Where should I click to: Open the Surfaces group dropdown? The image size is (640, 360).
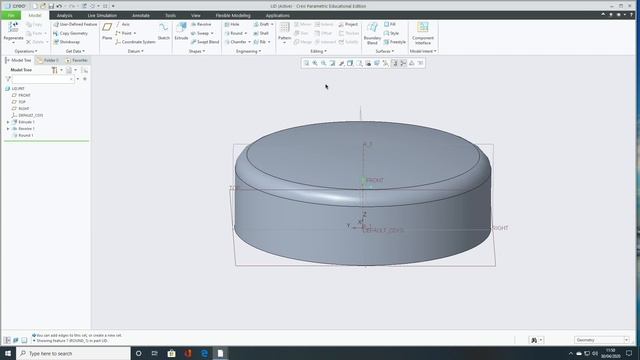[x=384, y=51]
